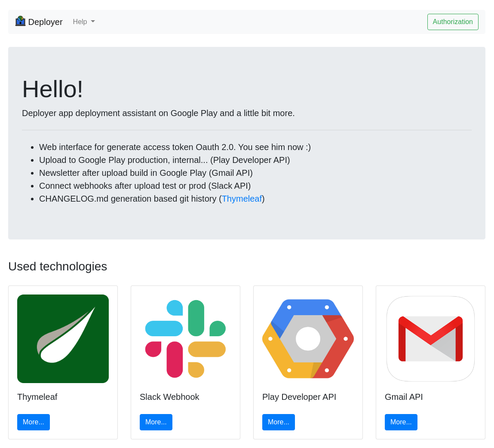
Task: Click the colorful Slack pinwheel icon
Action: tap(185, 339)
